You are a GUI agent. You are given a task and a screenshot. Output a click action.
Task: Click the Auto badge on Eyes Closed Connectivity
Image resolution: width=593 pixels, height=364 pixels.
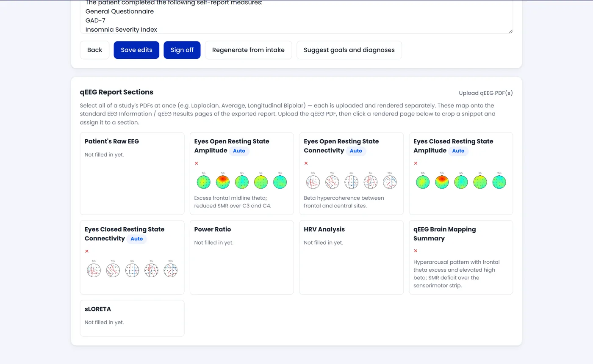[x=137, y=239]
